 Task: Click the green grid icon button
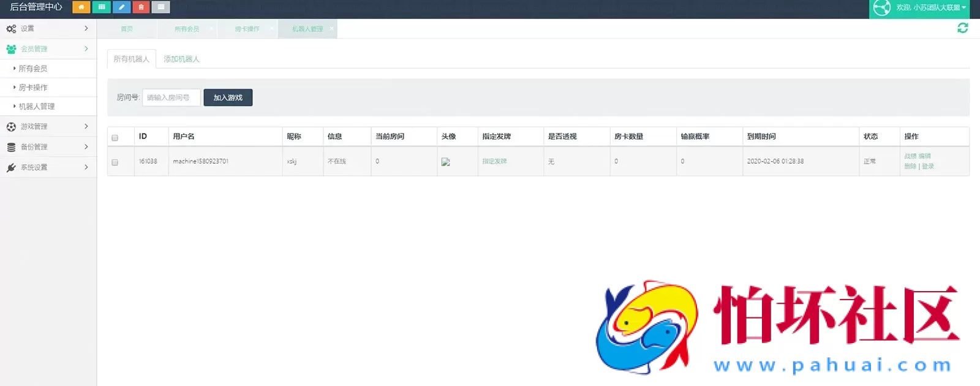[102, 7]
